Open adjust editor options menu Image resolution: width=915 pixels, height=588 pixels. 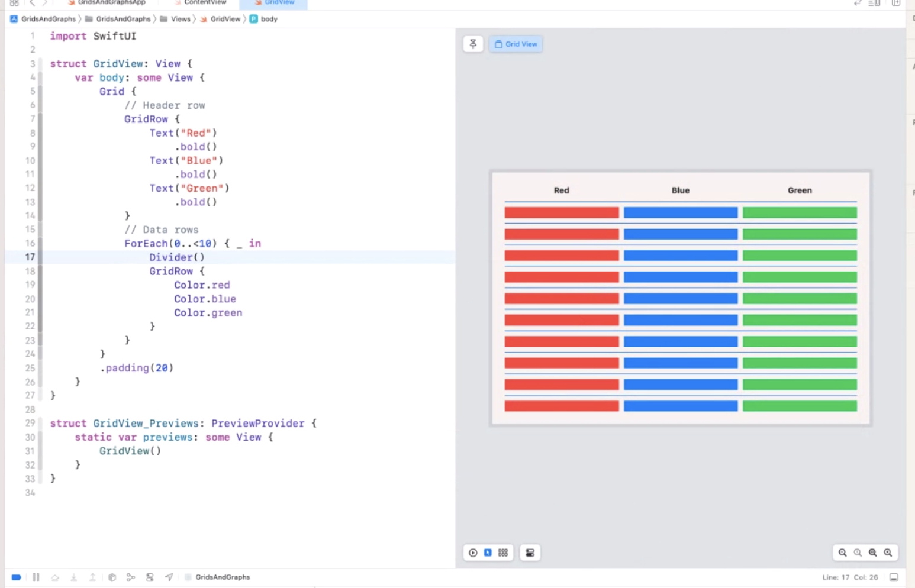(x=875, y=3)
